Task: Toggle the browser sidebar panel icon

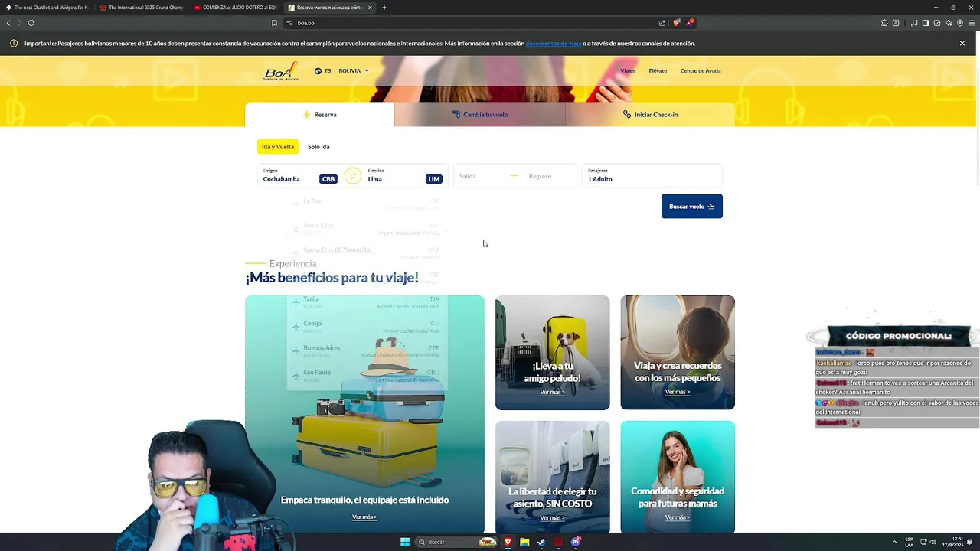Action: pyautogui.click(x=925, y=23)
